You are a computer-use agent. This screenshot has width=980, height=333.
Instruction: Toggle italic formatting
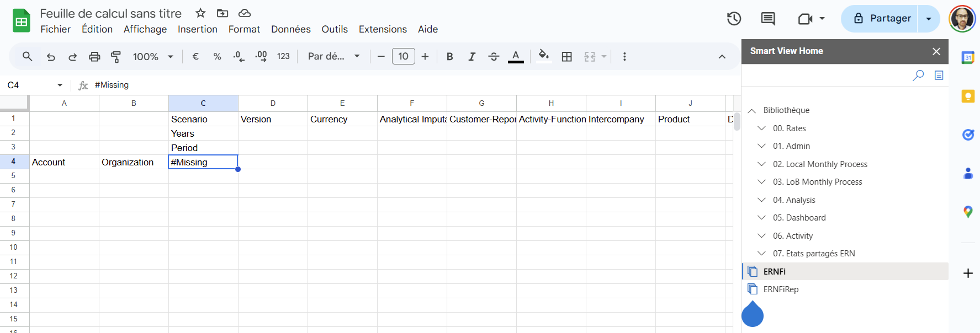[x=472, y=56]
